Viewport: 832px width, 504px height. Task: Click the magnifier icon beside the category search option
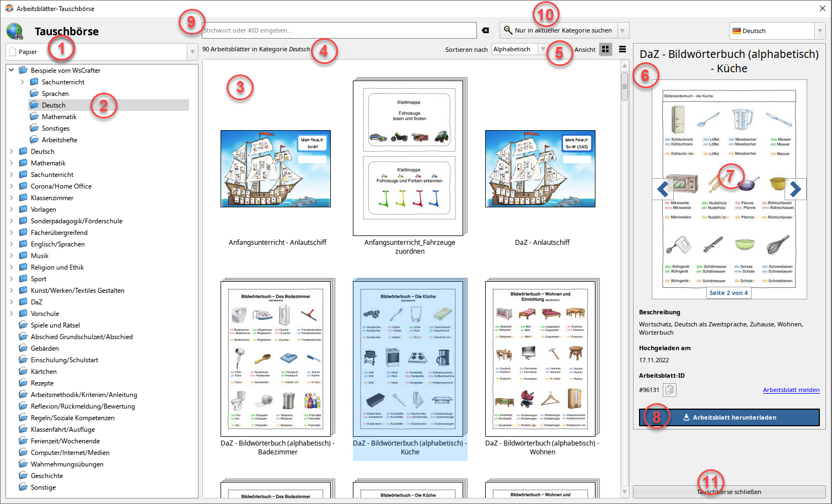pyautogui.click(x=509, y=30)
